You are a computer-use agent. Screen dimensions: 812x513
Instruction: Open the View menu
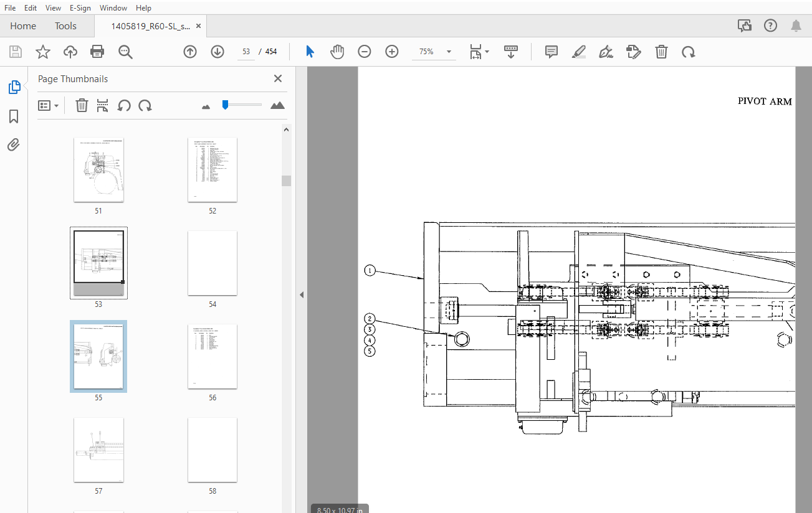(x=53, y=8)
